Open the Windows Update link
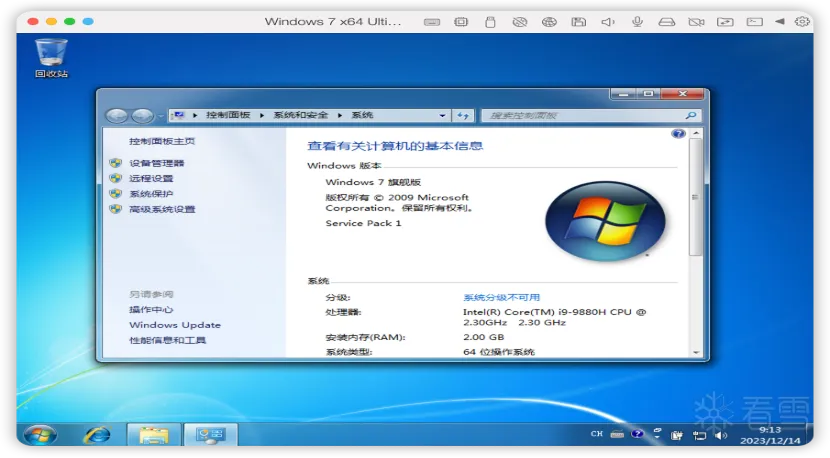 (x=175, y=325)
